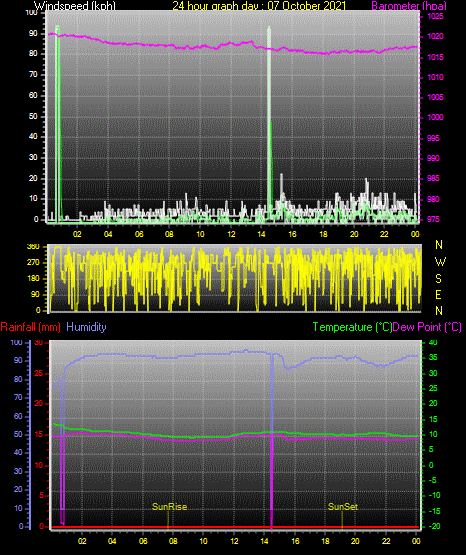Click the -20 temperature scale value
The width and height of the screenshot is (466, 555).
click(434, 526)
